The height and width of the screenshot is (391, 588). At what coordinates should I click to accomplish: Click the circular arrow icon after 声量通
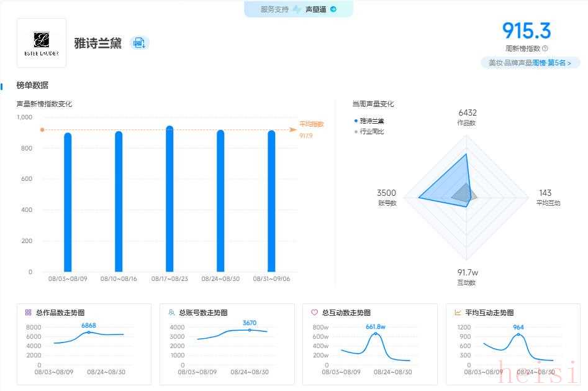(333, 9)
